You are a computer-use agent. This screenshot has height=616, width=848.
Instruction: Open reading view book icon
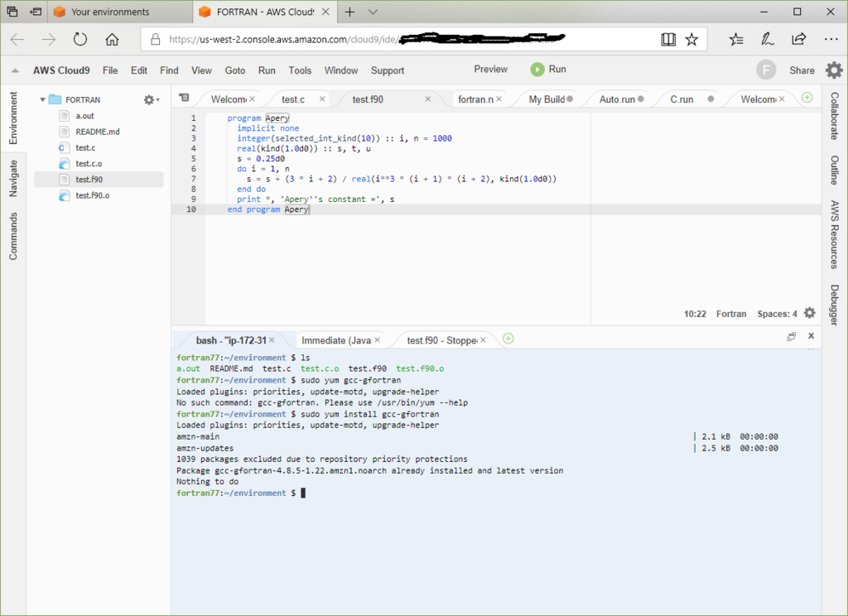tap(668, 39)
